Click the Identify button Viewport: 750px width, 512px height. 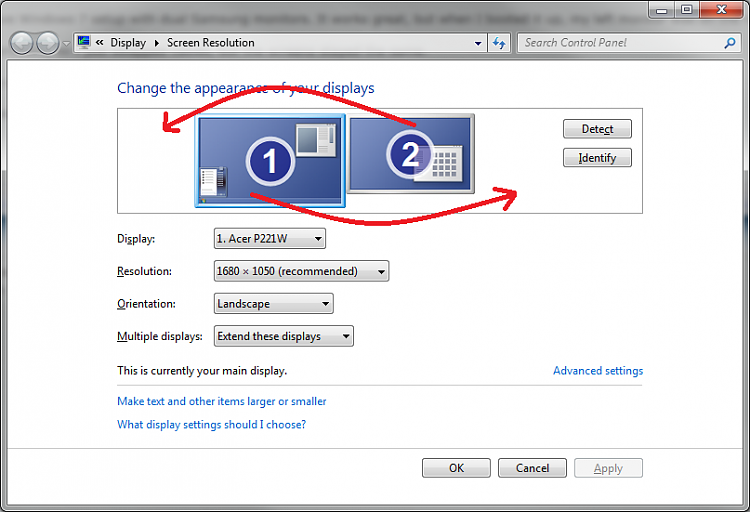coord(597,157)
